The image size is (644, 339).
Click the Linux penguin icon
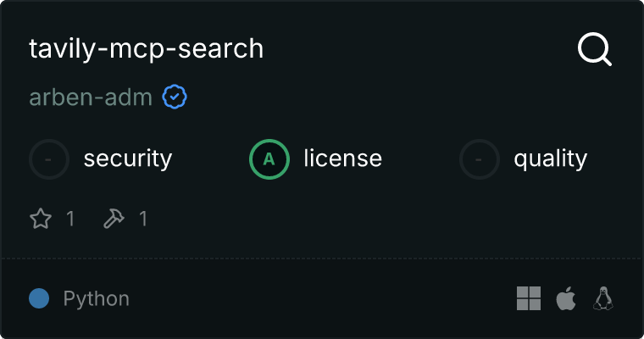click(x=603, y=298)
